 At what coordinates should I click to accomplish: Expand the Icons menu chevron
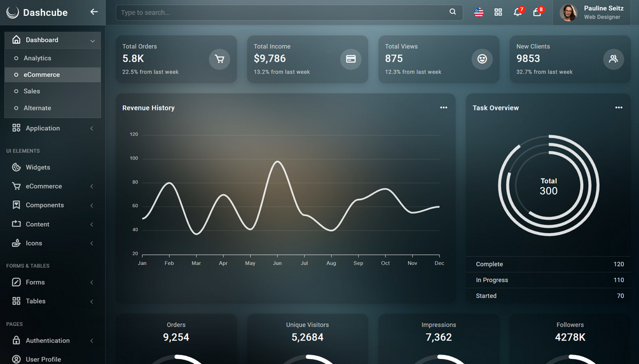click(92, 243)
